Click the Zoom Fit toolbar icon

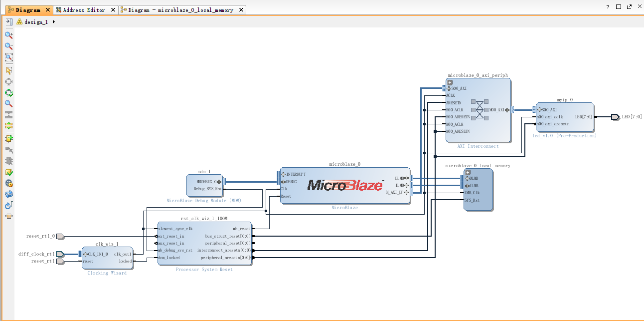(8, 57)
